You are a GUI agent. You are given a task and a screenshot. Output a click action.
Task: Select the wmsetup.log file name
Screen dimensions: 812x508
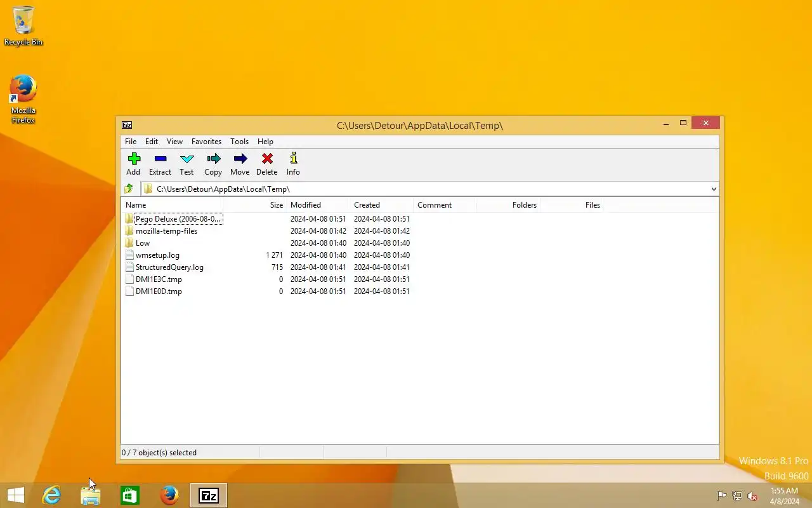pos(157,255)
